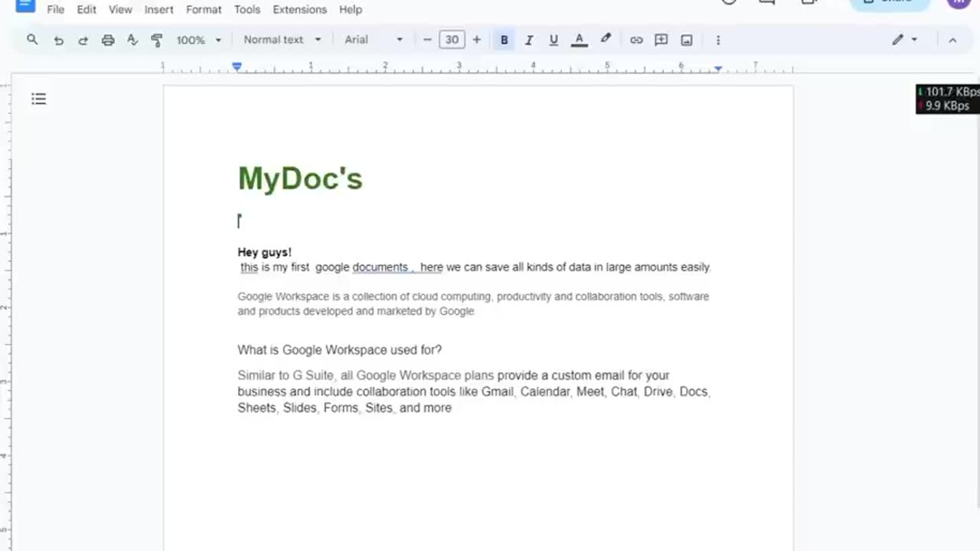The height and width of the screenshot is (551, 980).
Task: Edit the font size field showing 30
Action: pyautogui.click(x=452, y=40)
